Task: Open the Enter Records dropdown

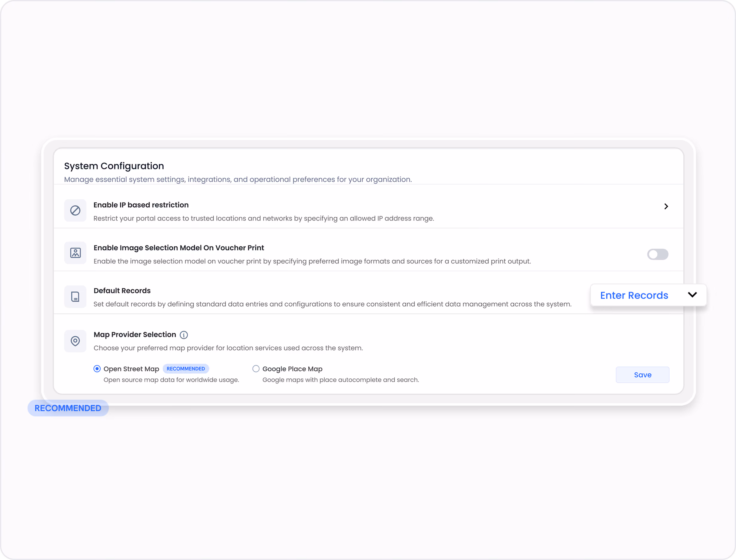Action: coord(648,295)
